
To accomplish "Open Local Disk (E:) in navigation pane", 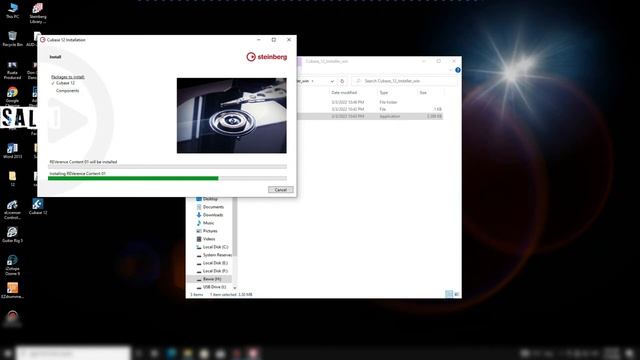I will click(211, 263).
